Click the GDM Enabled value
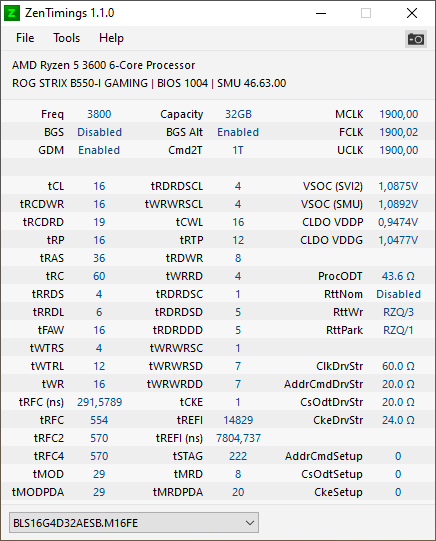The image size is (436, 541). tap(99, 150)
